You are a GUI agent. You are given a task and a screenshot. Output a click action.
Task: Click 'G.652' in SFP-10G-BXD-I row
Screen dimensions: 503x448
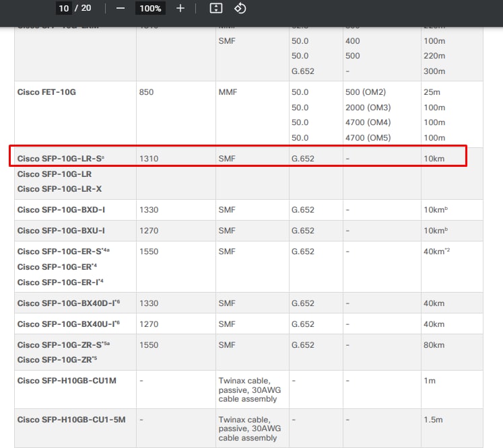coord(303,210)
